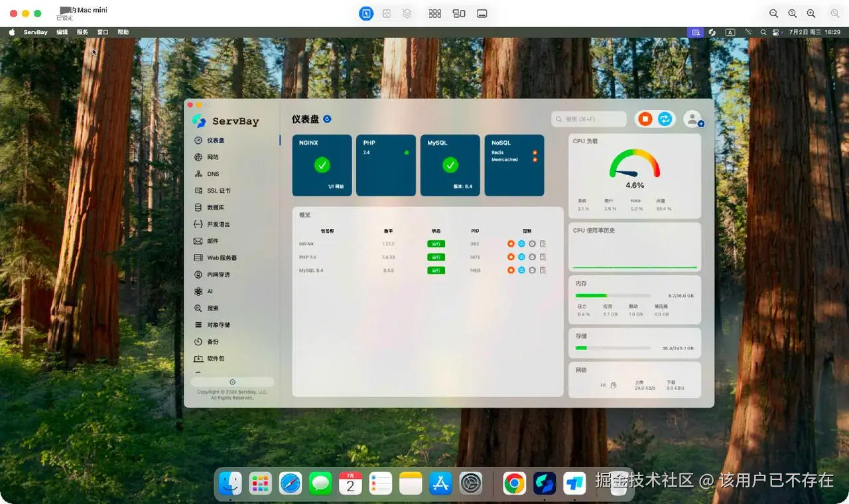Open the 窗口 menu

[103, 32]
